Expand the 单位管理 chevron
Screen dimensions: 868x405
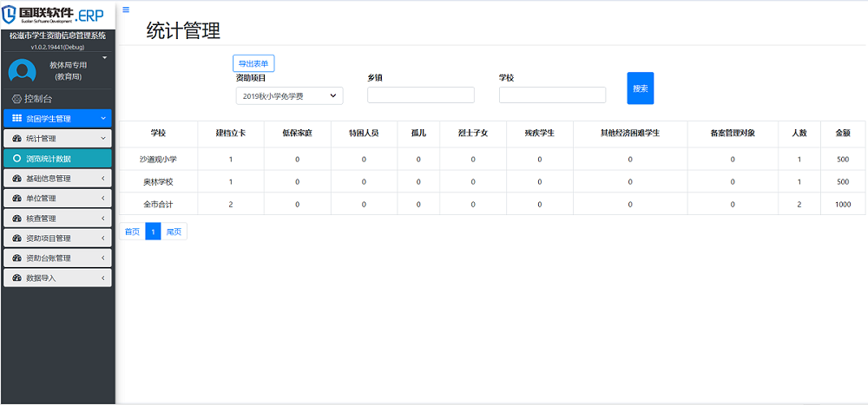103,198
